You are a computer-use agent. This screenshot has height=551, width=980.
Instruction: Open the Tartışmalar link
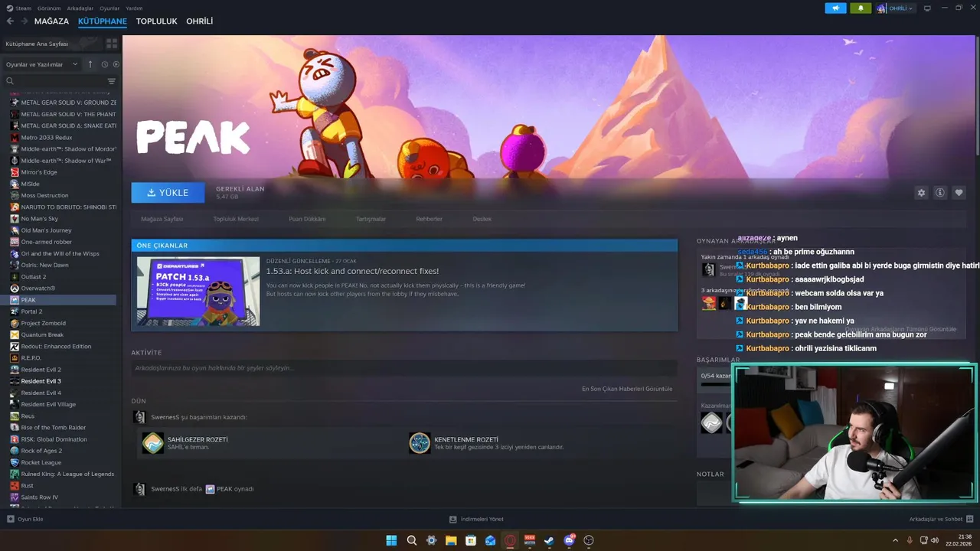click(371, 219)
